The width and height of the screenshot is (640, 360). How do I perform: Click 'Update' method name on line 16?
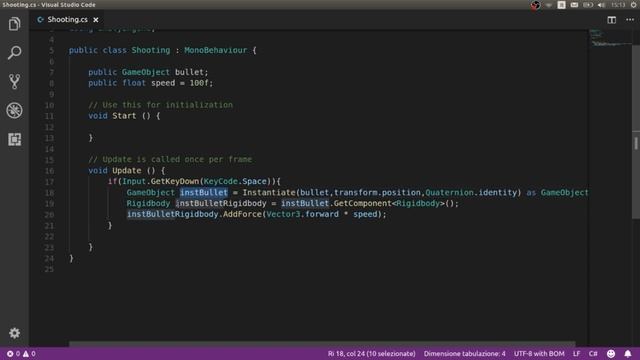(x=127, y=171)
